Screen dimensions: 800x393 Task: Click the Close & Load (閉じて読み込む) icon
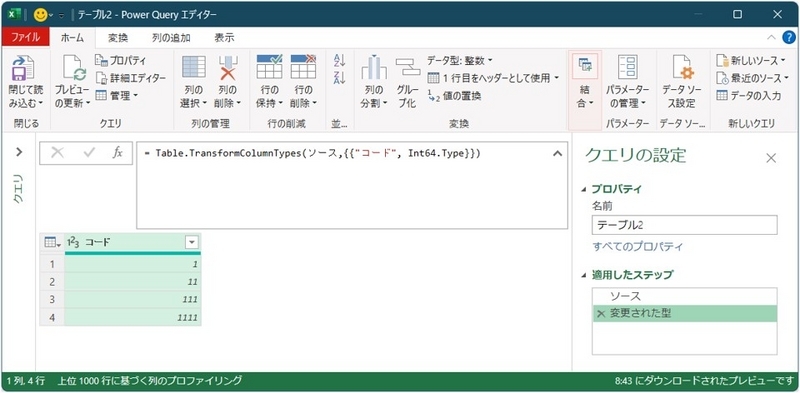coord(23,68)
